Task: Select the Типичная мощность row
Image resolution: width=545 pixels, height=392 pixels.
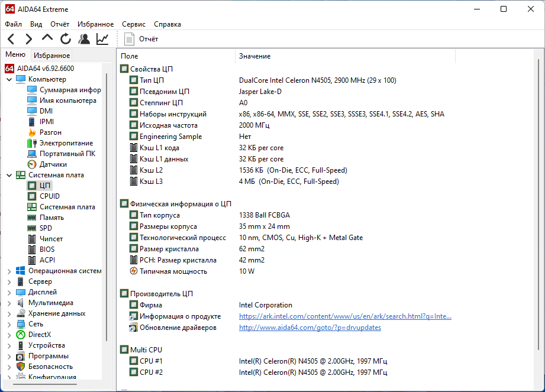Action: 192,271
